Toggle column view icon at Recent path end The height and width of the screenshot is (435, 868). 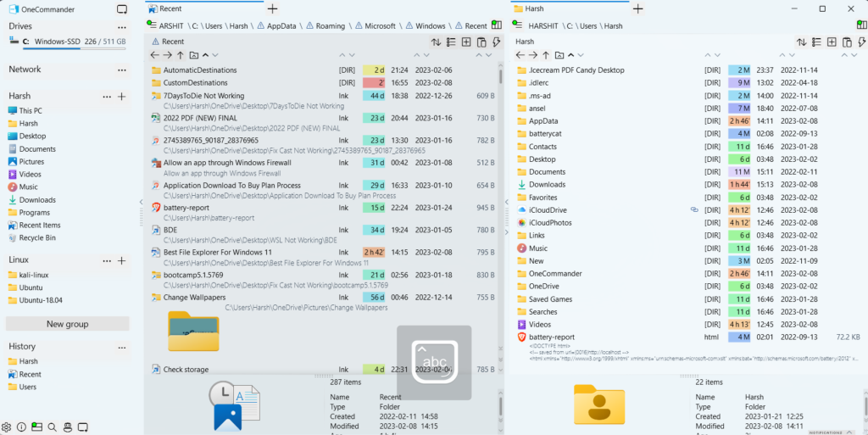pyautogui.click(x=497, y=25)
